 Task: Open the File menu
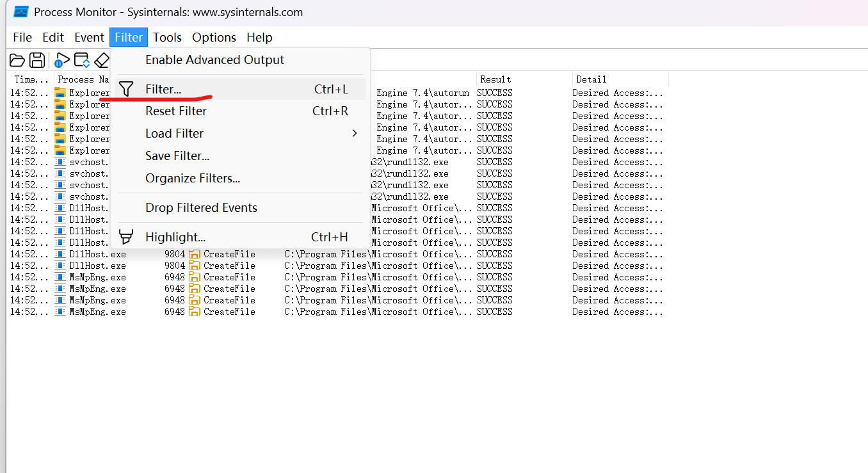tap(22, 37)
